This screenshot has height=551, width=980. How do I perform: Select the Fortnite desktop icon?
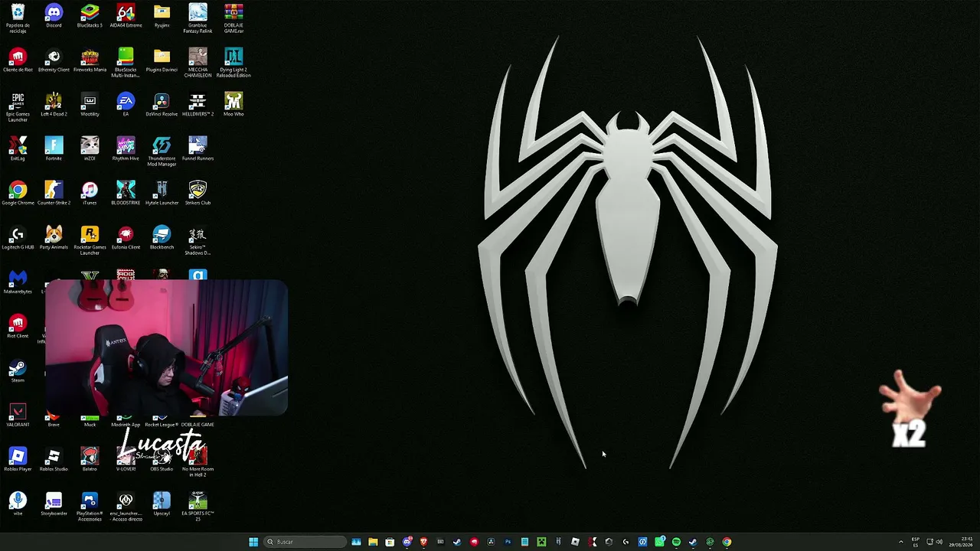click(x=54, y=149)
